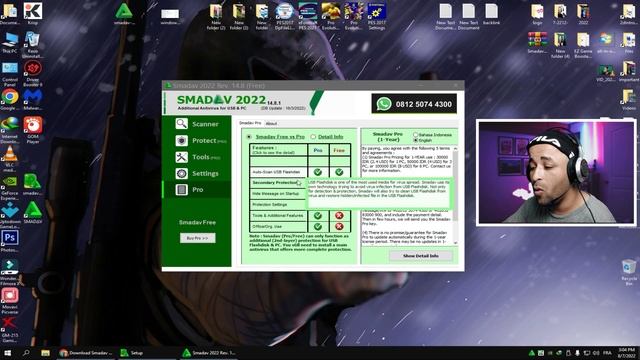Image resolution: width=640 pixels, height=360 pixels.
Task: Open the Malwarebytes desktop shortcut
Action: (x=33, y=100)
